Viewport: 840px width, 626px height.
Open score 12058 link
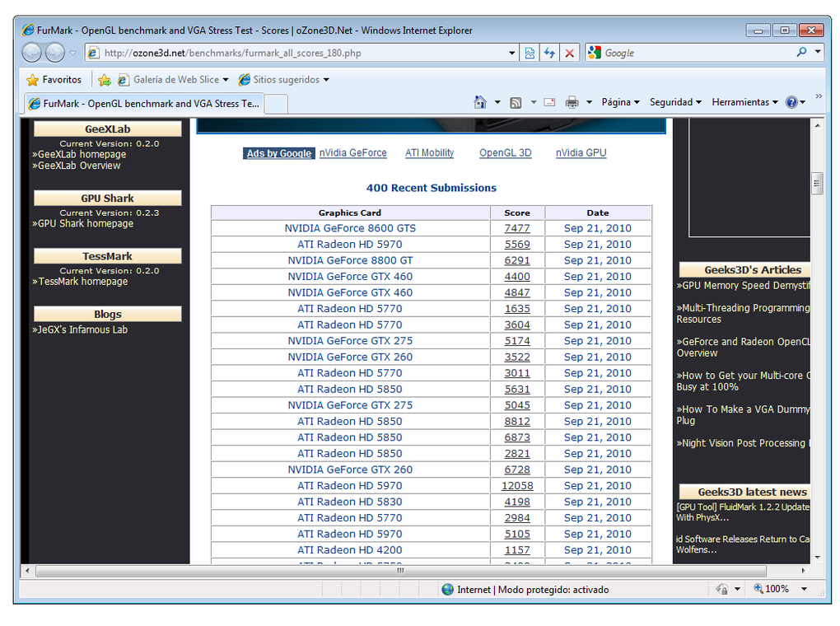tap(517, 486)
